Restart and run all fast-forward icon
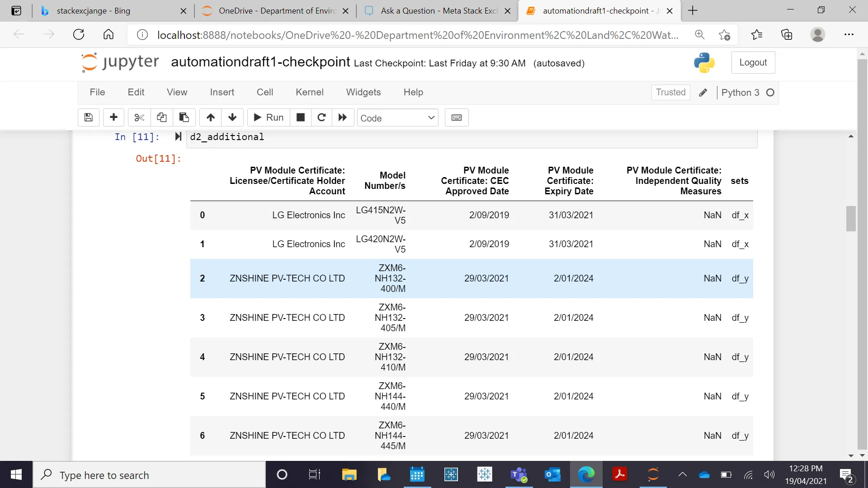Viewport: 868px width, 488px height. pyautogui.click(x=343, y=117)
